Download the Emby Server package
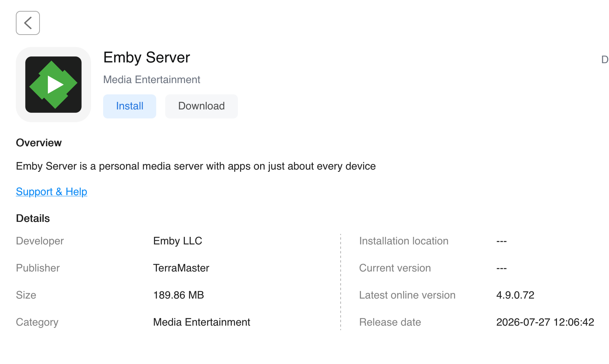609x364 pixels. [201, 106]
